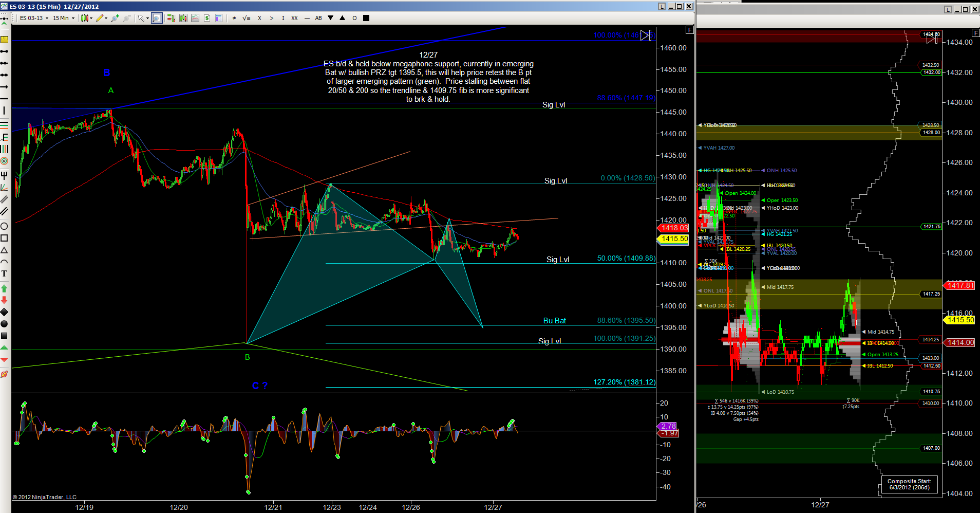Select the text 'T' drawing tool
980x513 pixels.
point(4,273)
